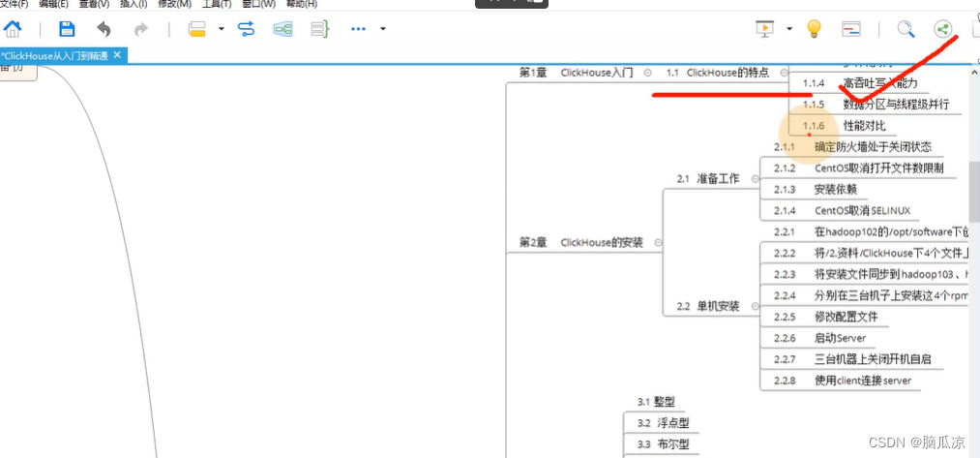This screenshot has width=980, height=458.
Task: Open the topic insert dropdown arrow
Action: point(222,29)
